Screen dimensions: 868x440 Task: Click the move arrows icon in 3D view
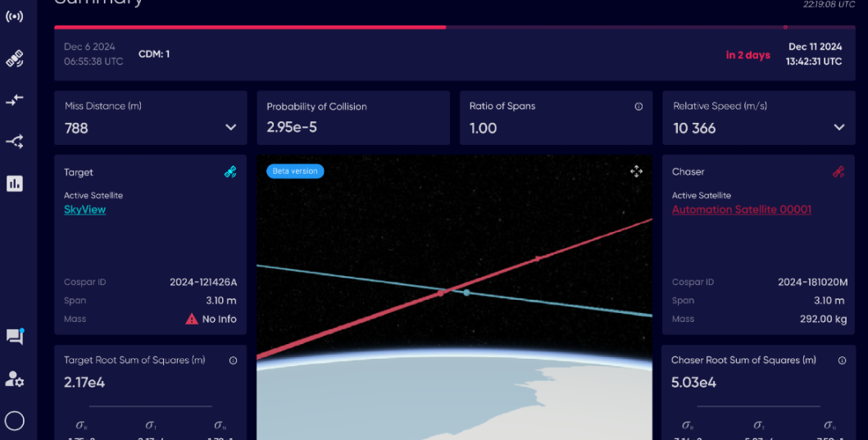tap(636, 171)
